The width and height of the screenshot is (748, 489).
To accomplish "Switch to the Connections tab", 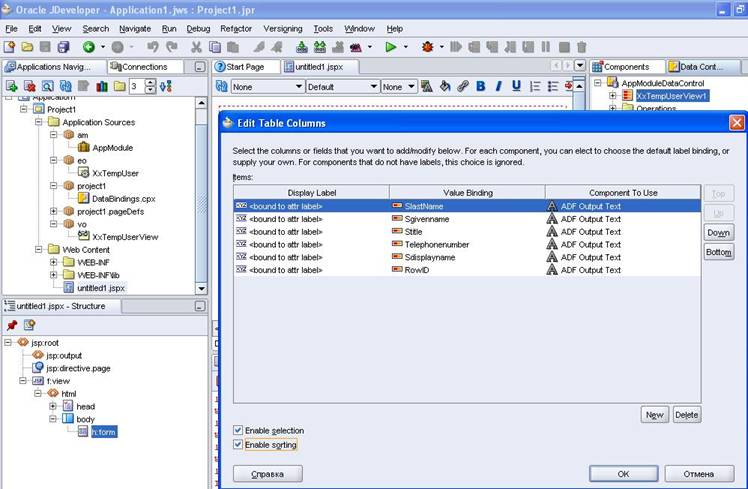I will (144, 67).
